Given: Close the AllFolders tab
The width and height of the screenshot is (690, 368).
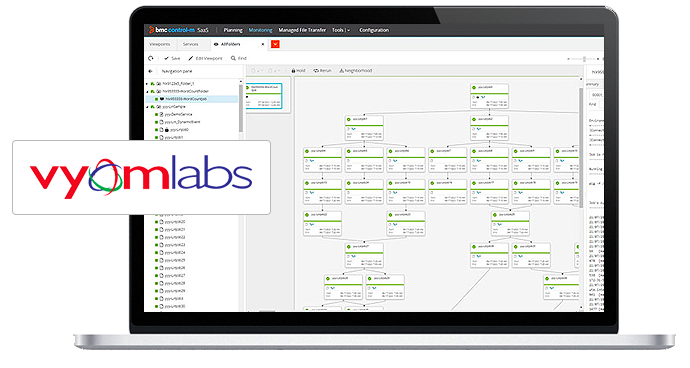Looking at the screenshot, I should pyautogui.click(x=263, y=44).
